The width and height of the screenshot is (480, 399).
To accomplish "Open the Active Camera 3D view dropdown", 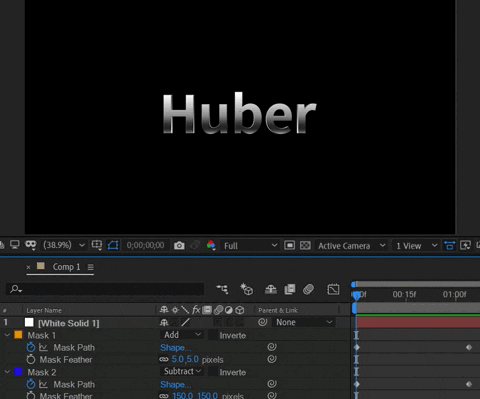I will tap(351, 246).
